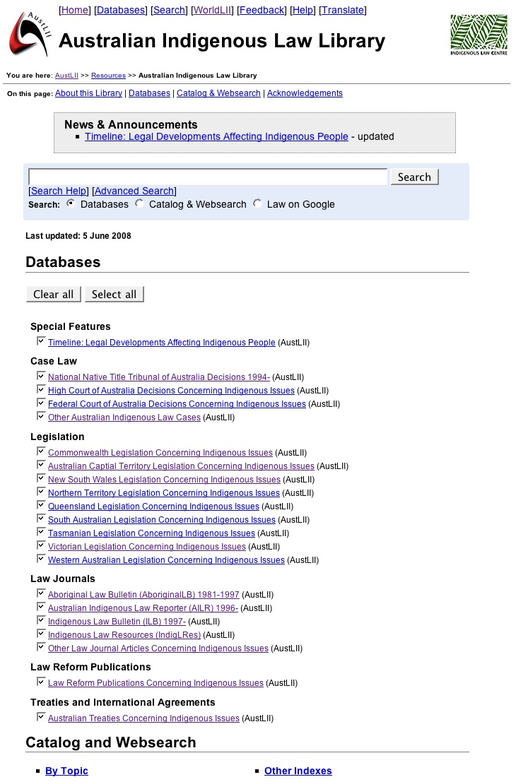Screen dimensions: 516x782
Task: Open Australian Treaties Concerning Indigenous Issues link
Action: pyautogui.click(x=144, y=719)
